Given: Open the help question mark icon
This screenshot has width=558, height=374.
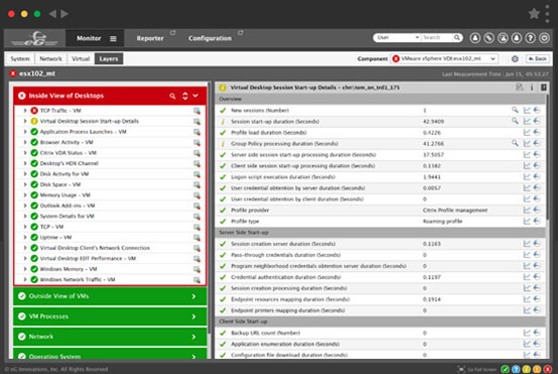Looking at the screenshot, I should coord(530,38).
